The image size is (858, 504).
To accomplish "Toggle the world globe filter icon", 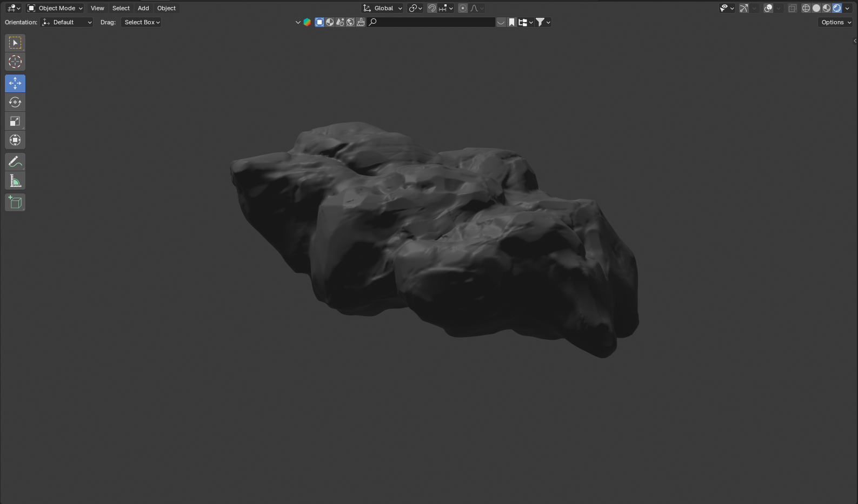I will (x=350, y=22).
